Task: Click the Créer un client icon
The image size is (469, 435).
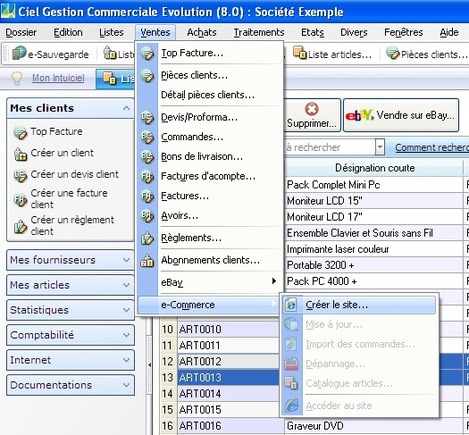Action: tap(20, 154)
